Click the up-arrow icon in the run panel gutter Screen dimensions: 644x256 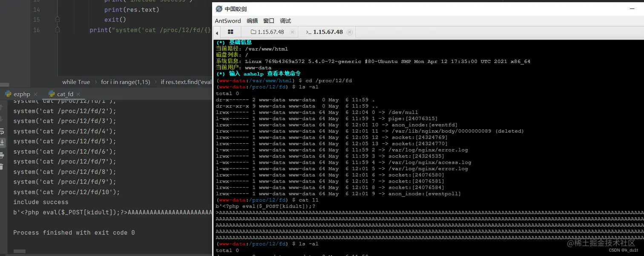2,108
